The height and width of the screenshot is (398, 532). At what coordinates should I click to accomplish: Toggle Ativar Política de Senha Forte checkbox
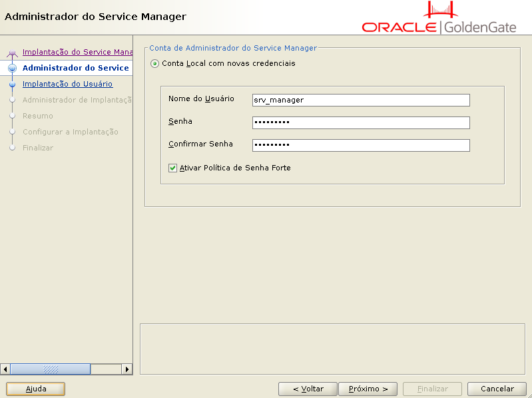pyautogui.click(x=172, y=168)
